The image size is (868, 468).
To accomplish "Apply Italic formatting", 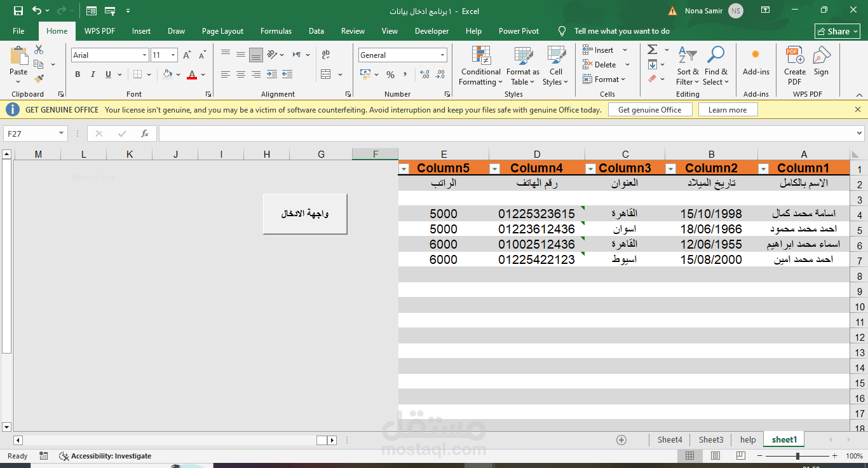I will (x=93, y=74).
